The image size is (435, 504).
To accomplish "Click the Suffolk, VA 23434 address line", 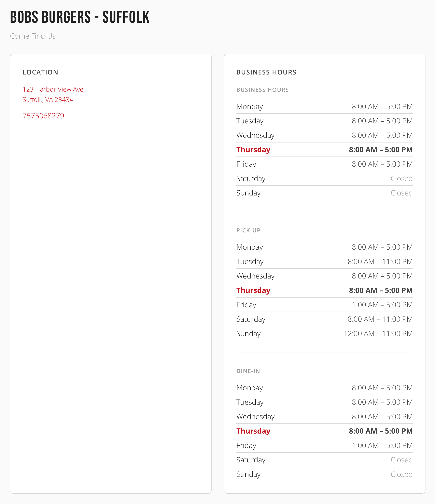I will (x=48, y=100).
